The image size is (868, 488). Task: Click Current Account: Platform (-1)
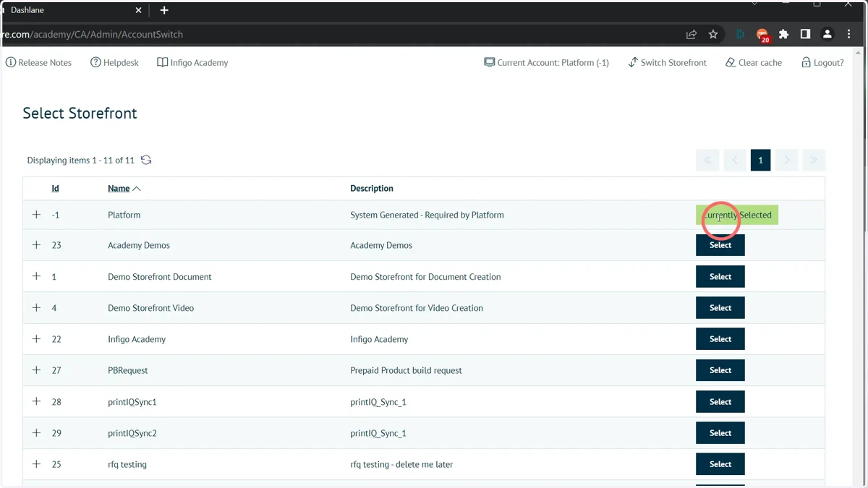[x=547, y=63]
